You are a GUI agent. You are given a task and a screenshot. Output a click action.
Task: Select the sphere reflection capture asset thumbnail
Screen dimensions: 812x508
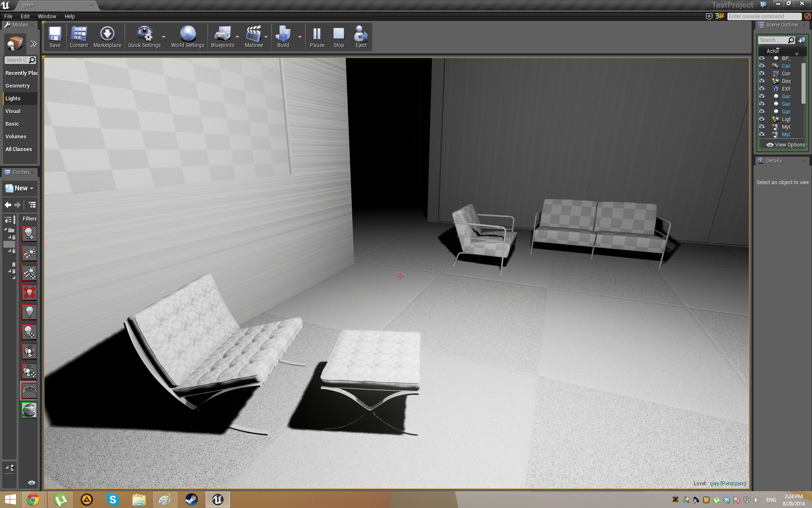29,410
